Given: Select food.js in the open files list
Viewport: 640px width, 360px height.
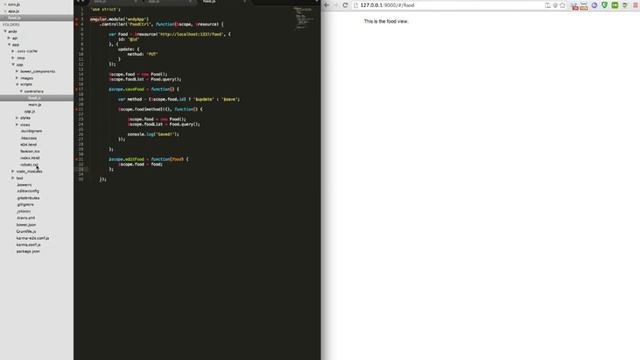Looking at the screenshot, I should 14,18.
